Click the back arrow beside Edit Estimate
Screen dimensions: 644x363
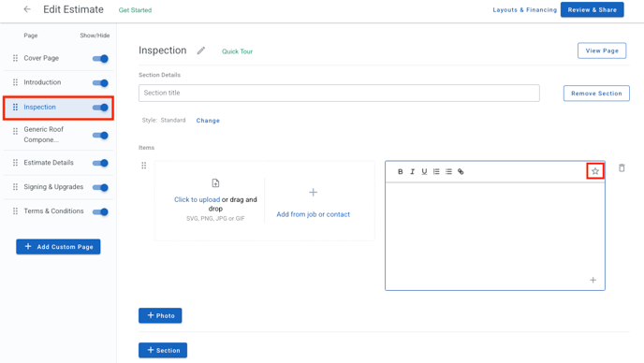pyautogui.click(x=27, y=9)
